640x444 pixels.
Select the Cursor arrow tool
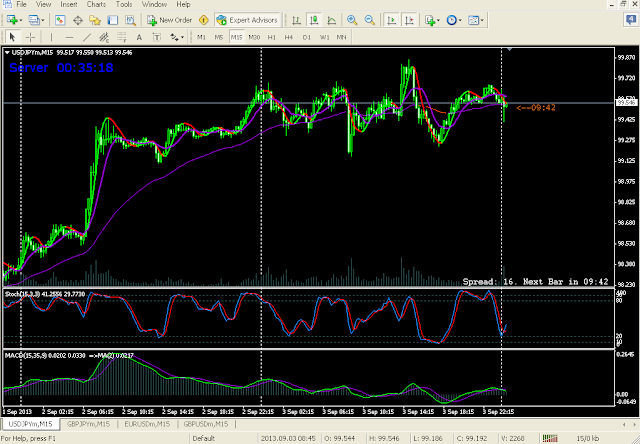coord(12,37)
